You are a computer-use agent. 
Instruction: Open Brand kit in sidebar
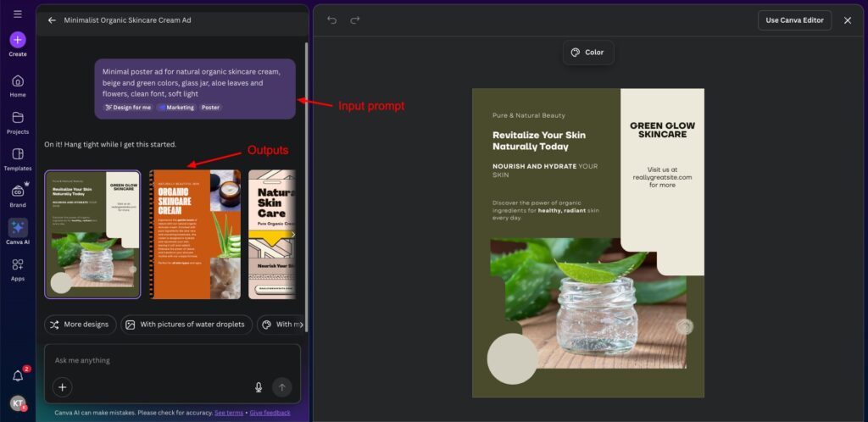click(18, 196)
